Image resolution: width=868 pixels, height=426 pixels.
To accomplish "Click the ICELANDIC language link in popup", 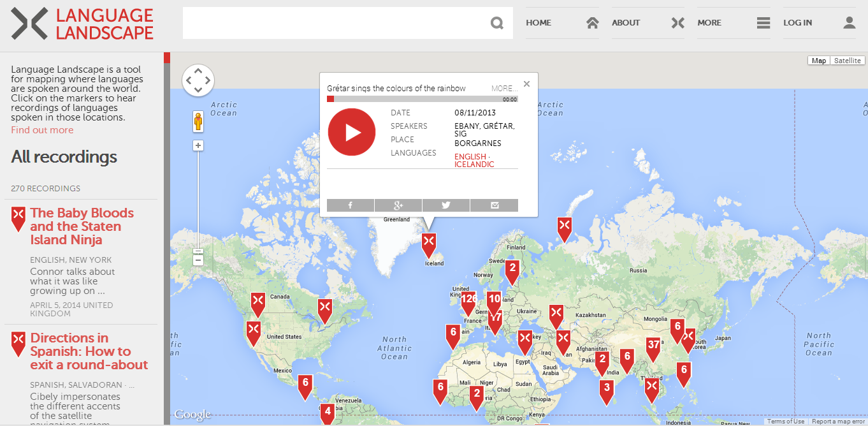I will [x=474, y=165].
